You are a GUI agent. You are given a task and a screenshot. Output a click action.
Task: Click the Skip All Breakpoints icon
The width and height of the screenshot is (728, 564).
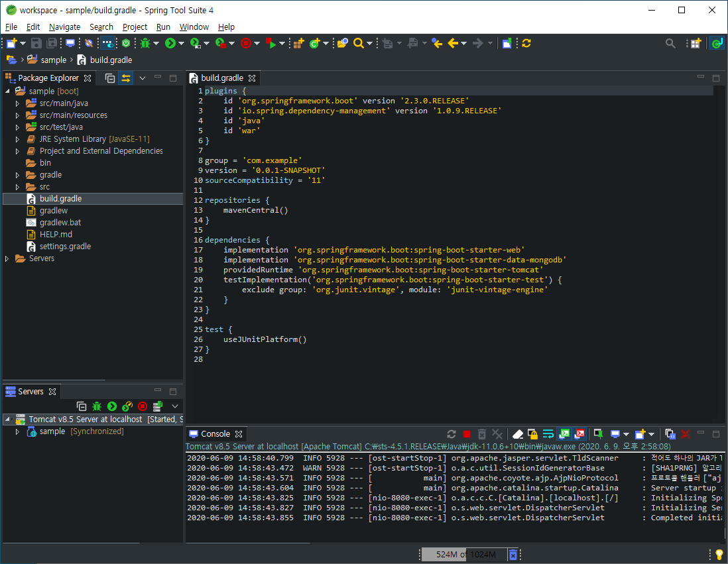89,43
